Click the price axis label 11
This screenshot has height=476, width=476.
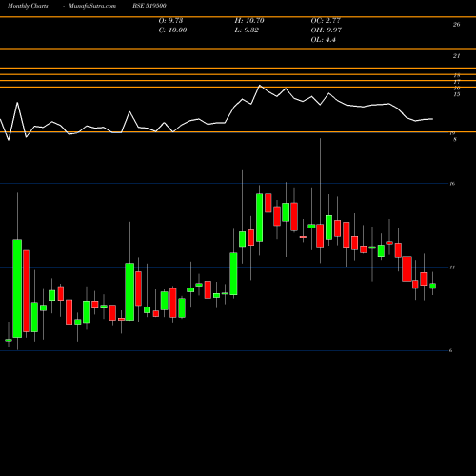click(x=452, y=268)
